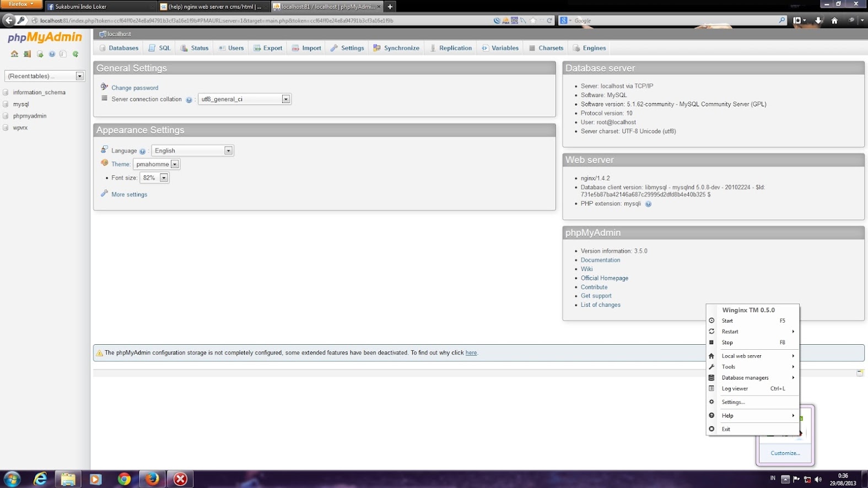Click the red X application in the taskbar
The width and height of the screenshot is (868, 488).
pyautogui.click(x=180, y=479)
